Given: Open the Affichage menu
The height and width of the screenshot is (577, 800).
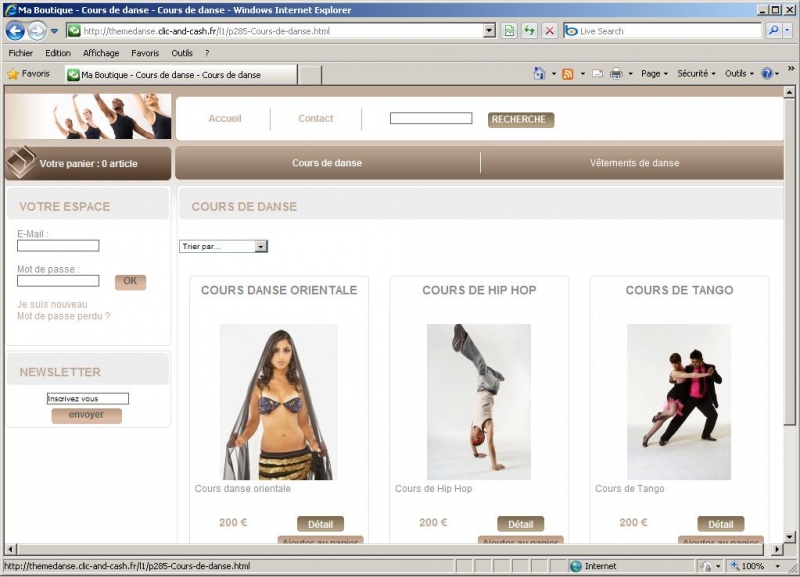Looking at the screenshot, I should (101, 53).
